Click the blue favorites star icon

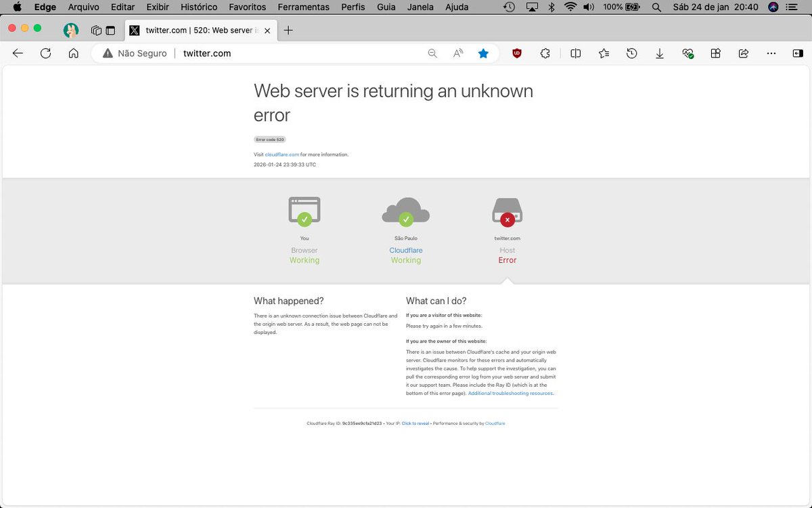[483, 54]
